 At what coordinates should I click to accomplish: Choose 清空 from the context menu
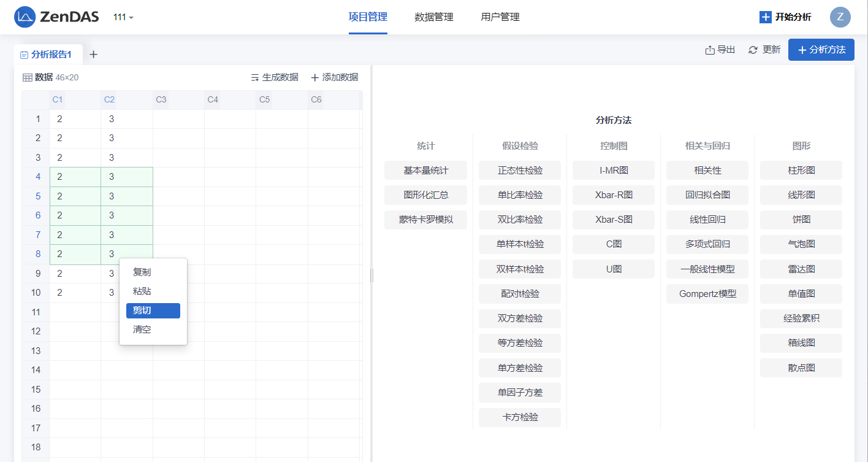coord(153,329)
